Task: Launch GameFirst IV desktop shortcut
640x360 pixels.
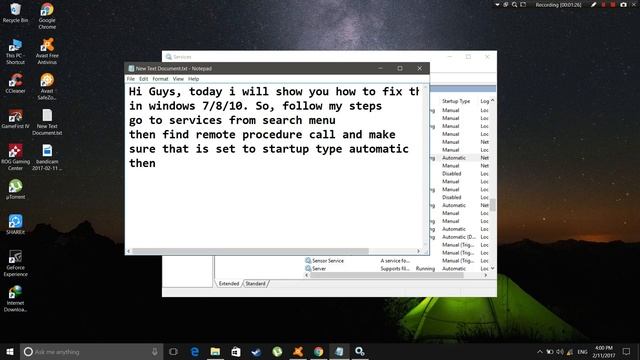Action: (x=15, y=119)
